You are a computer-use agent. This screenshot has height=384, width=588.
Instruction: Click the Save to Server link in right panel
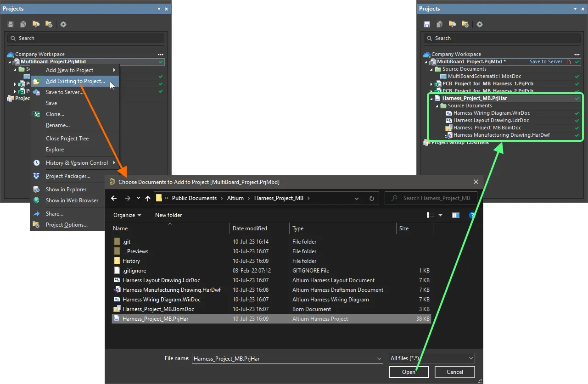point(546,62)
